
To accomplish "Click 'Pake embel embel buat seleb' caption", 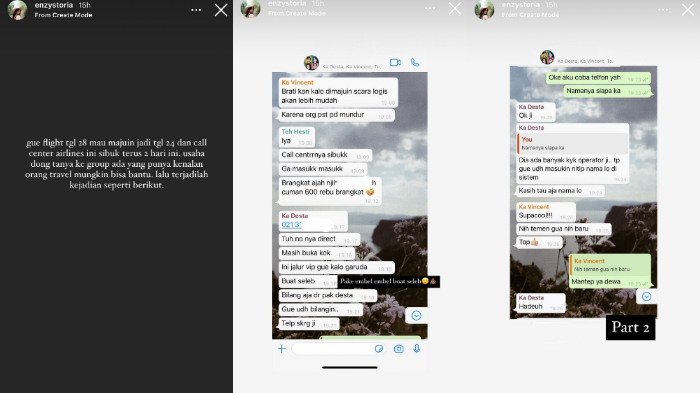I will tap(388, 281).
